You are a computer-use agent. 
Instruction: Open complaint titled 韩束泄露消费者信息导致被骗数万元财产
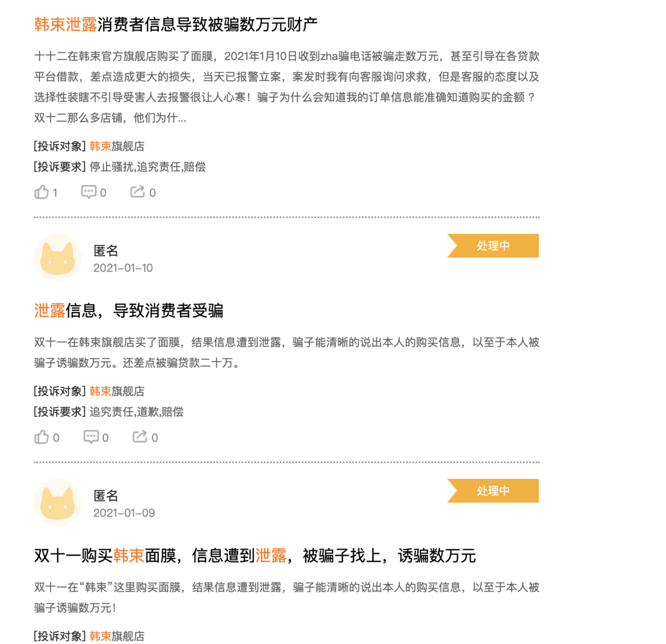[x=176, y=24]
